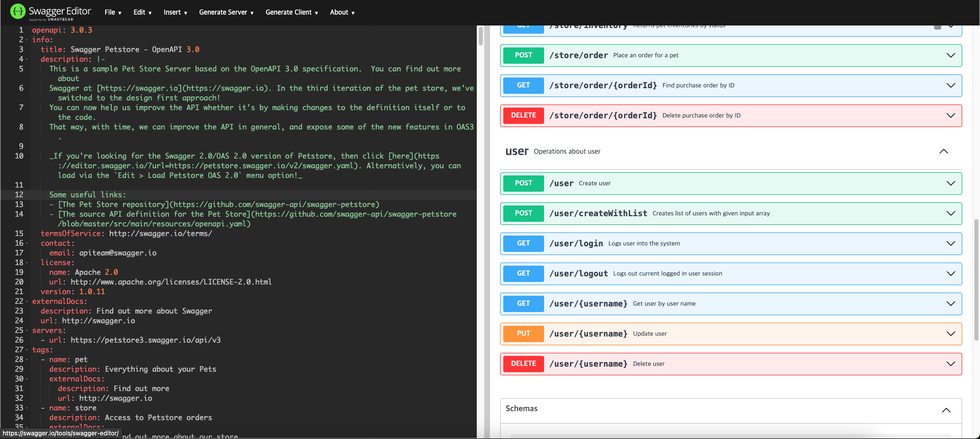Click the POST badge for /user/createWithList

pos(523,214)
